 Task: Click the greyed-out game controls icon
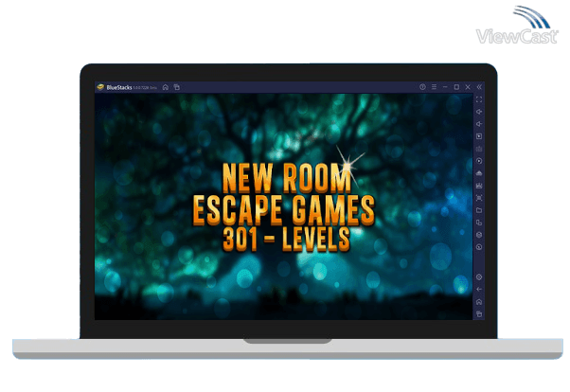pos(479,149)
